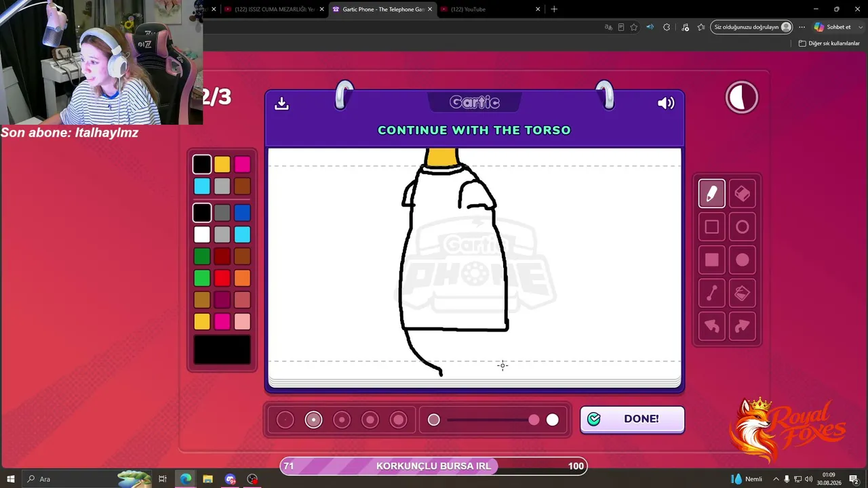Click DONE! to submit the drawing
The height and width of the screenshot is (488, 868).
coord(632,419)
